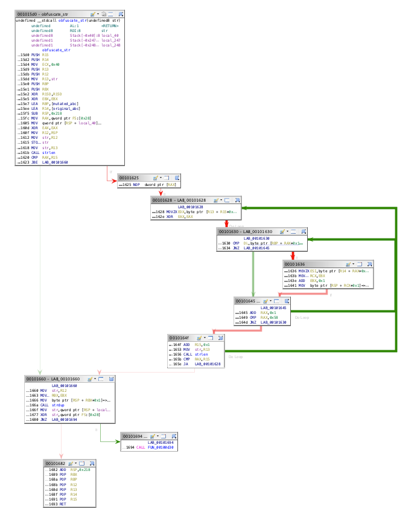Click the jump-to-xref icon on obfuscate_str block
Viewport: 420px width, 532px height.
click(104, 14)
